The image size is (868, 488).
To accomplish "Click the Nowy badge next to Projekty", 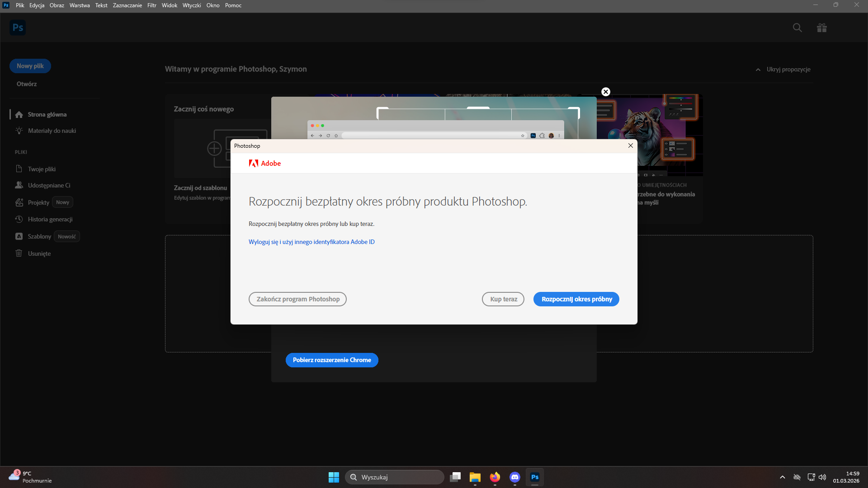I will [x=62, y=202].
